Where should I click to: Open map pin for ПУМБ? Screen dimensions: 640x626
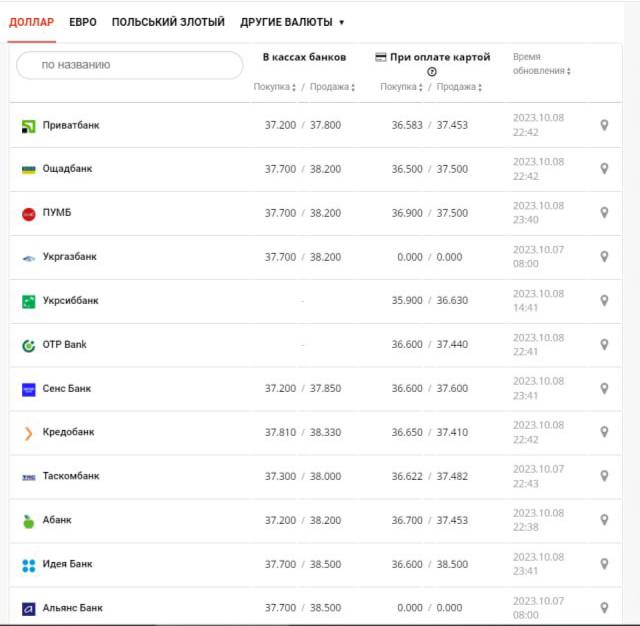604,212
